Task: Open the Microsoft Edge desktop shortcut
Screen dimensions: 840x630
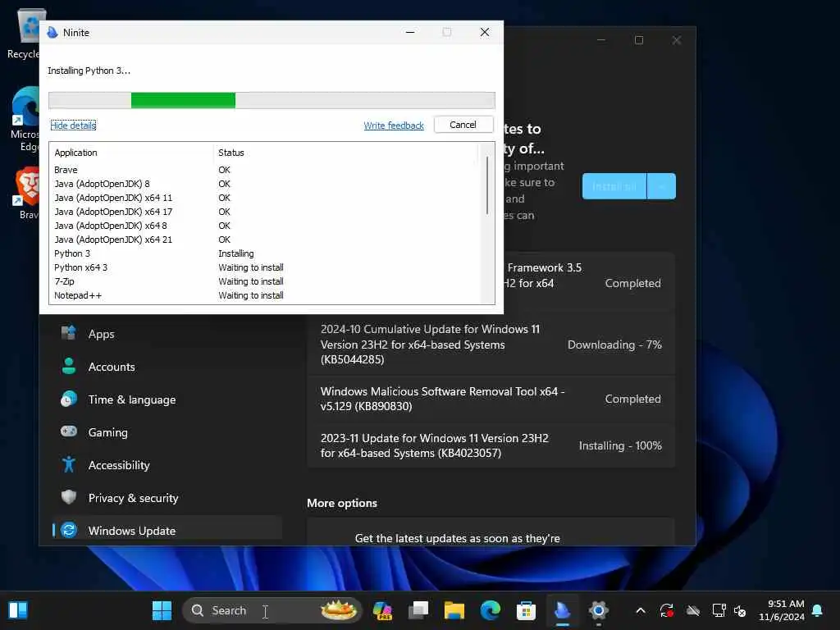Action: click(x=25, y=119)
